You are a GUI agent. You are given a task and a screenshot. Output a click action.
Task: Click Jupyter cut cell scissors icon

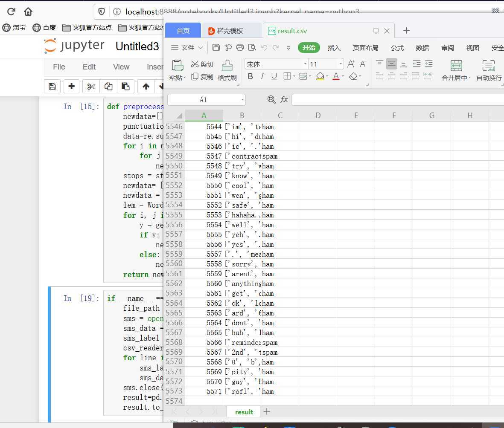[91, 87]
